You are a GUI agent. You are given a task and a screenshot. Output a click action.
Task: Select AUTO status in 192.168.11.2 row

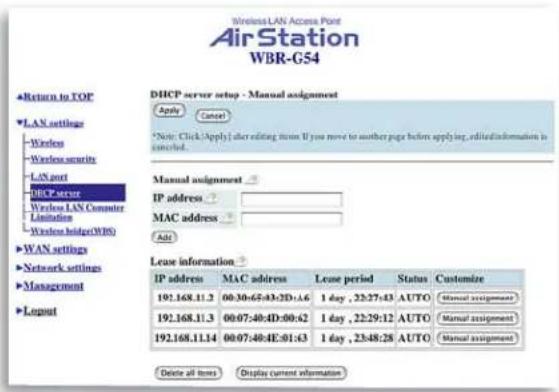[414, 298]
